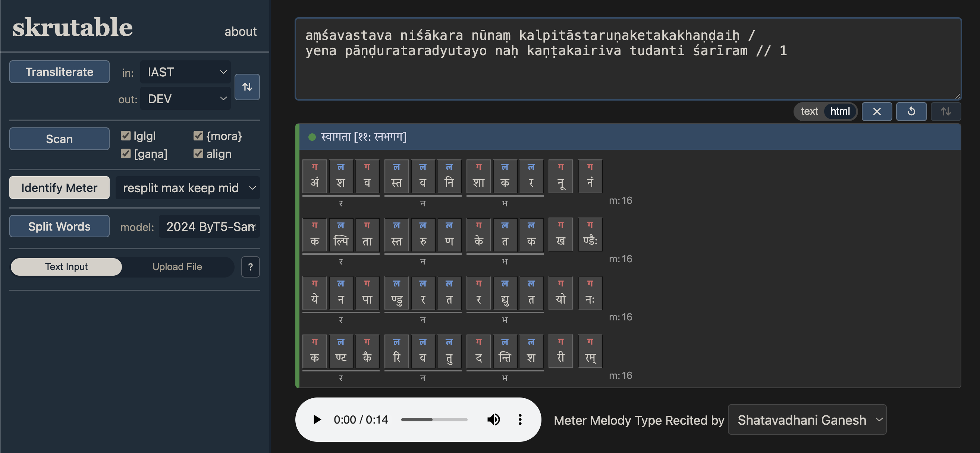Toggle the {mora} checkbox

pyautogui.click(x=198, y=136)
